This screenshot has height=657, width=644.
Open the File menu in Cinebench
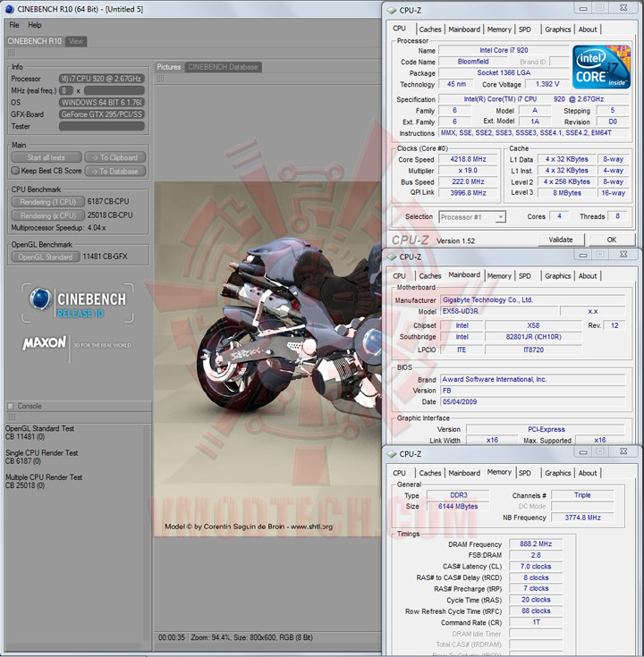point(14,25)
